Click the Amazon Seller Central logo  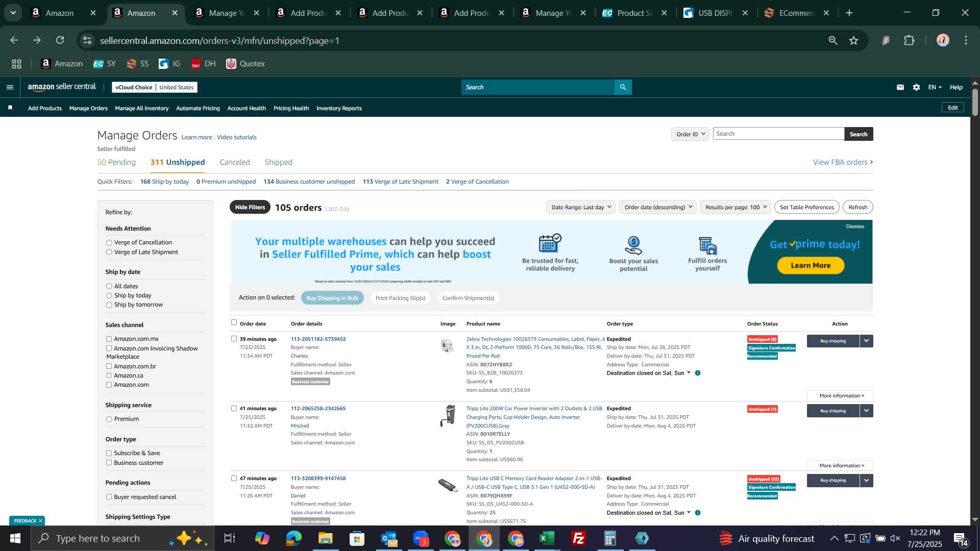[62, 87]
